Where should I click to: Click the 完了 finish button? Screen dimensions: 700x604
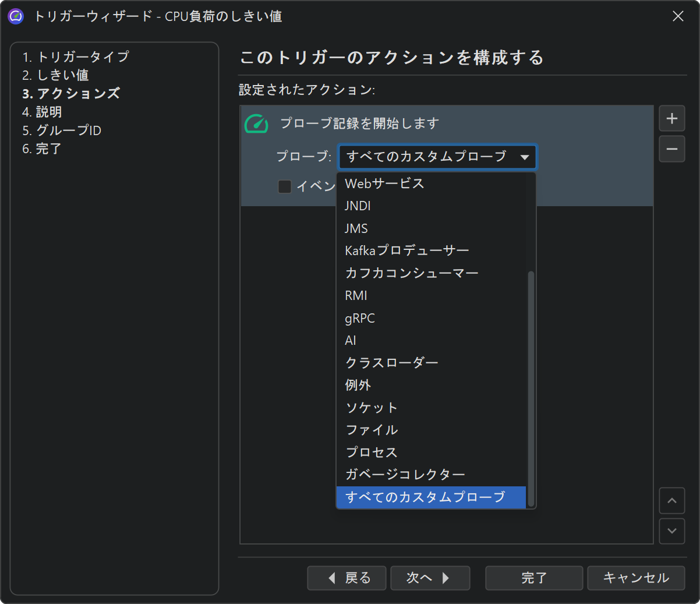(x=533, y=578)
